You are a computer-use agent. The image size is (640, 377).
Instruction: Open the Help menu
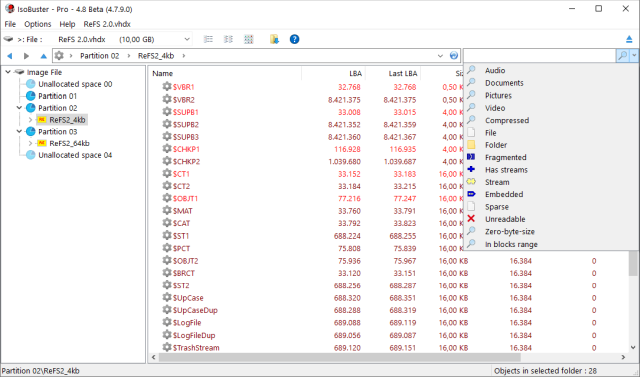point(67,24)
